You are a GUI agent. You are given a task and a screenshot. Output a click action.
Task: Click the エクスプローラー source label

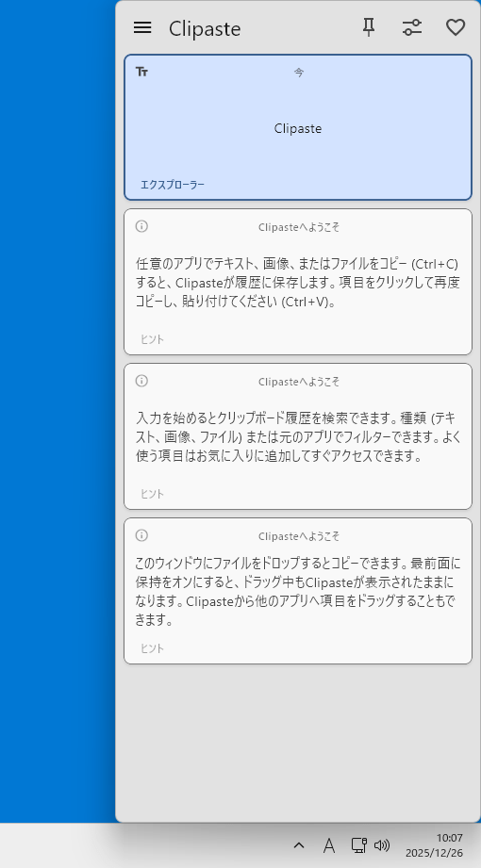[173, 185]
